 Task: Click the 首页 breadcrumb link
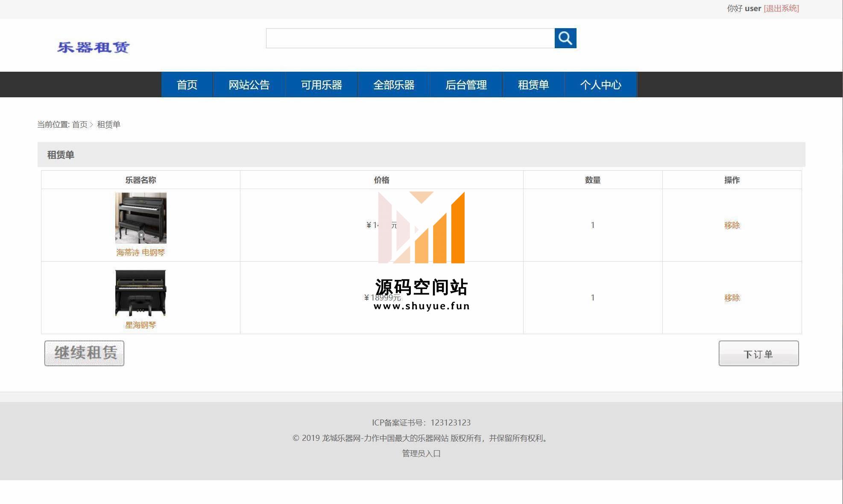(x=79, y=125)
